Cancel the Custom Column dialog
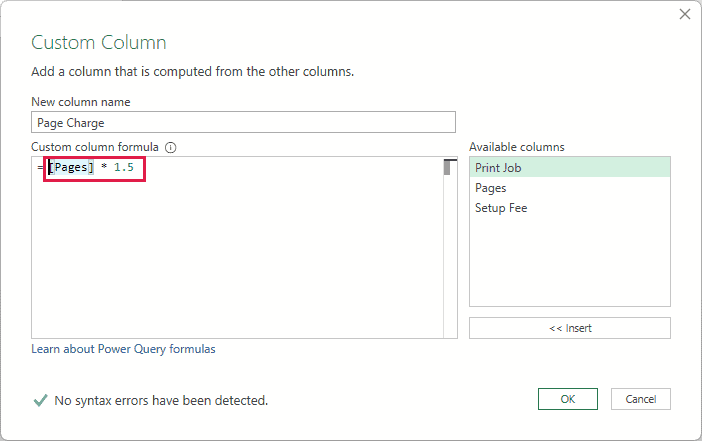The height and width of the screenshot is (441, 702). click(x=641, y=399)
